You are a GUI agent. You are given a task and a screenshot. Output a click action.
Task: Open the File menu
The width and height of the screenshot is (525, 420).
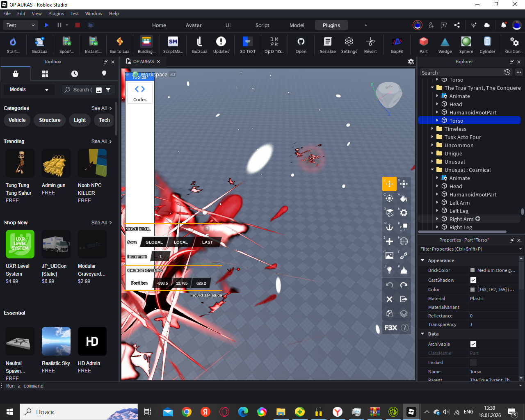(7, 14)
